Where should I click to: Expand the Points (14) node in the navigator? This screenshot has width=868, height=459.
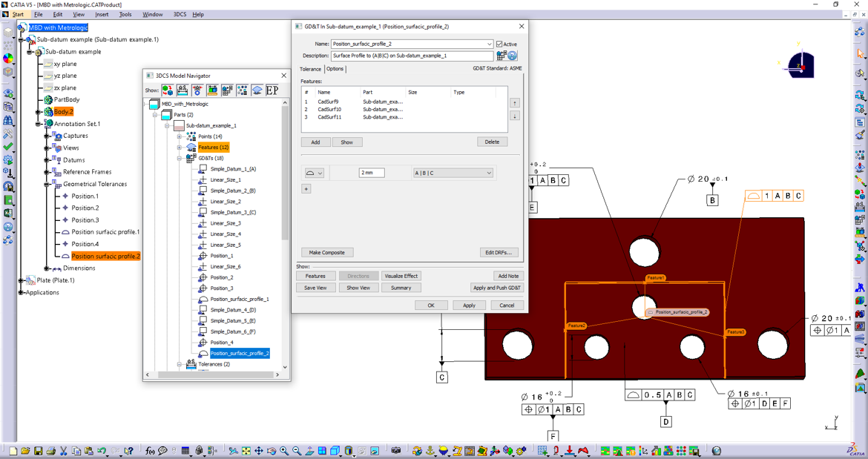point(178,136)
